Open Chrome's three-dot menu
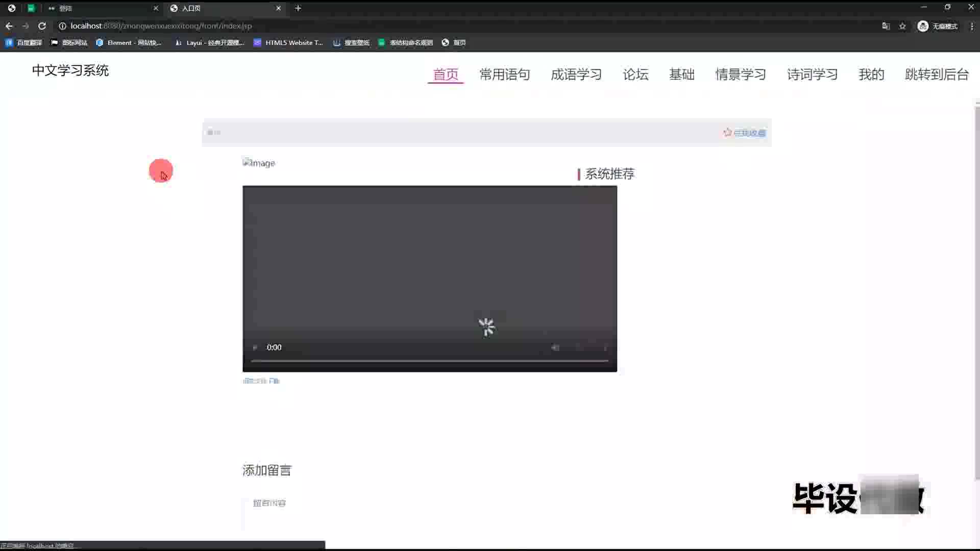 click(971, 26)
